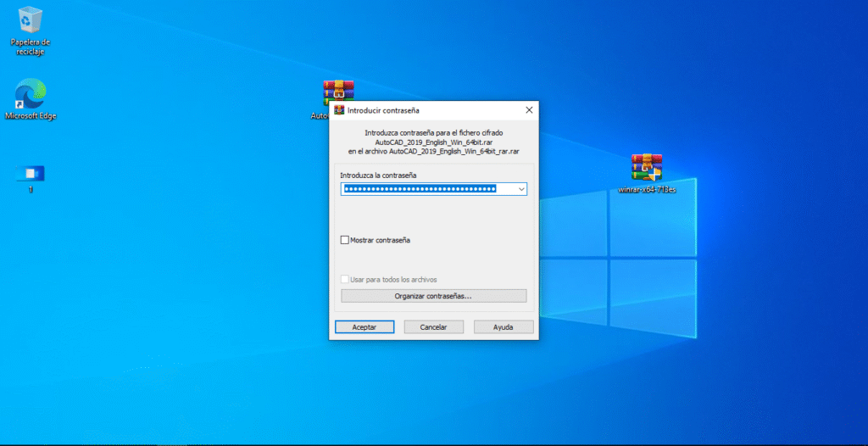The height and width of the screenshot is (446, 868).
Task: Open Organizar contraseñas... dialog
Action: coord(433,296)
